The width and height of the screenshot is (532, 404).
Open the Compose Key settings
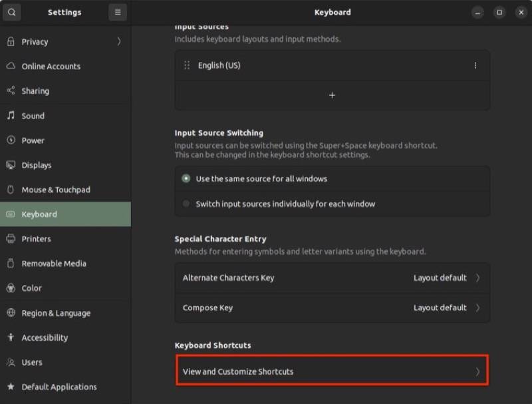click(x=331, y=307)
